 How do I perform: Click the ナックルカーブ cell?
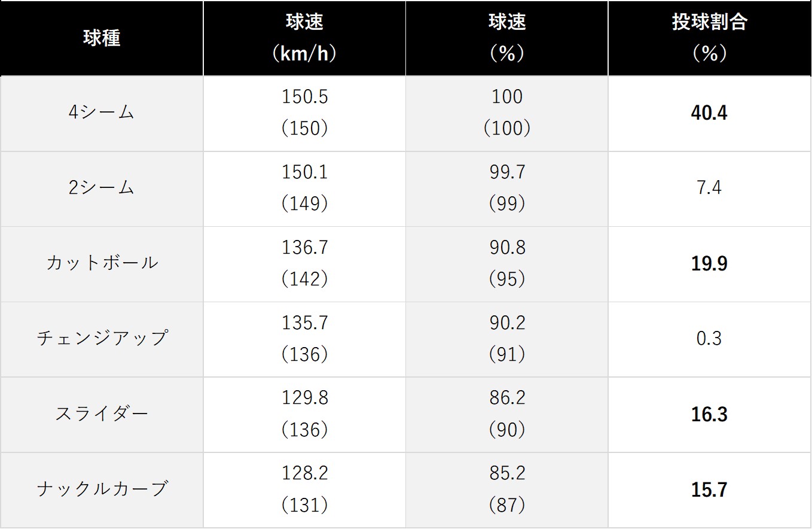point(102,490)
